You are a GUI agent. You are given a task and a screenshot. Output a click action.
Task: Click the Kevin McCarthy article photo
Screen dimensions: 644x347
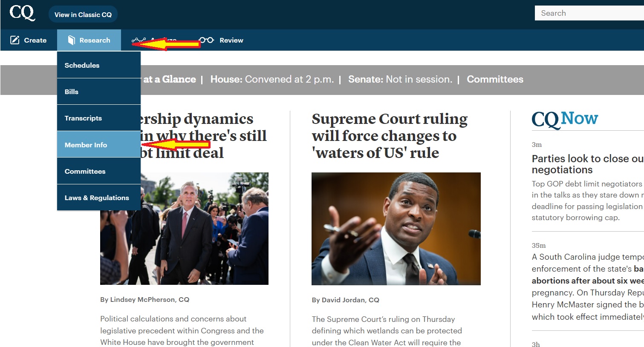tap(184, 229)
